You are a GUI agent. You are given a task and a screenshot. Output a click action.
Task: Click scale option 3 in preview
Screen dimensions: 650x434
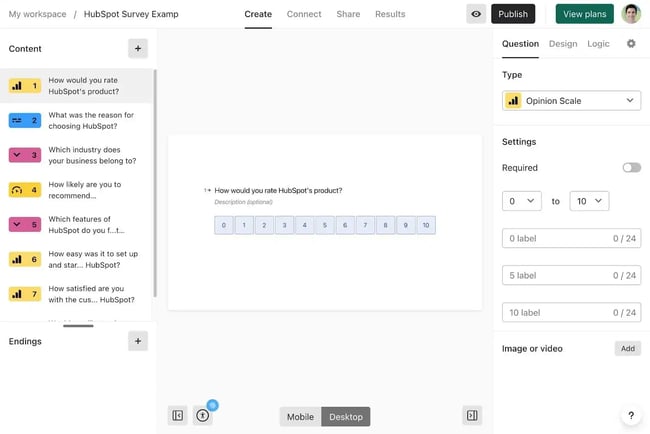coord(284,225)
